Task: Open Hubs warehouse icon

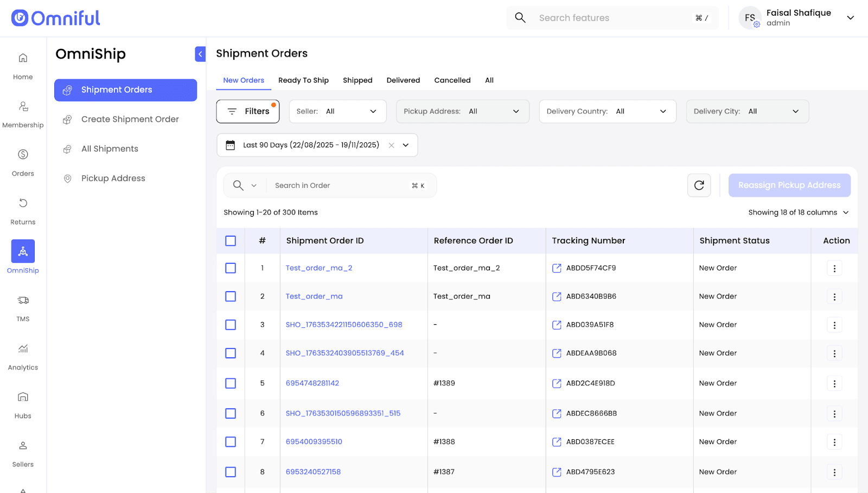Action: [x=23, y=397]
